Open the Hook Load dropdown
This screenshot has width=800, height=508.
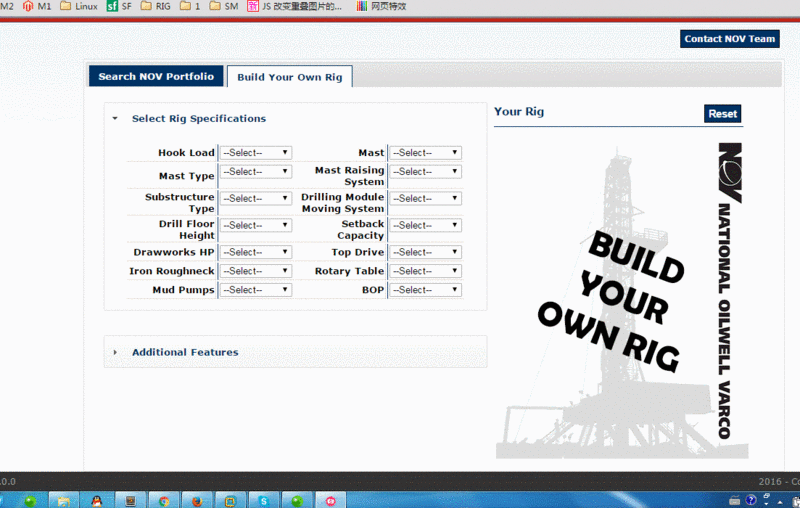click(256, 153)
